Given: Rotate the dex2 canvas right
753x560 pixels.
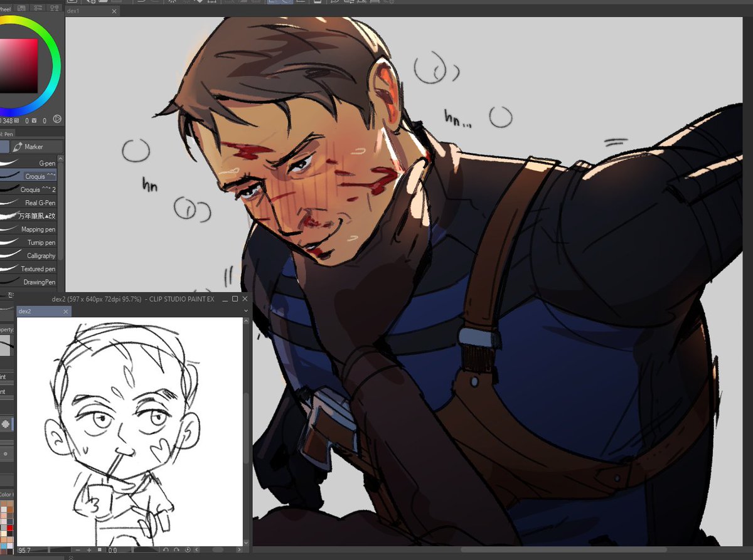Looking at the screenshot, I should [x=176, y=550].
